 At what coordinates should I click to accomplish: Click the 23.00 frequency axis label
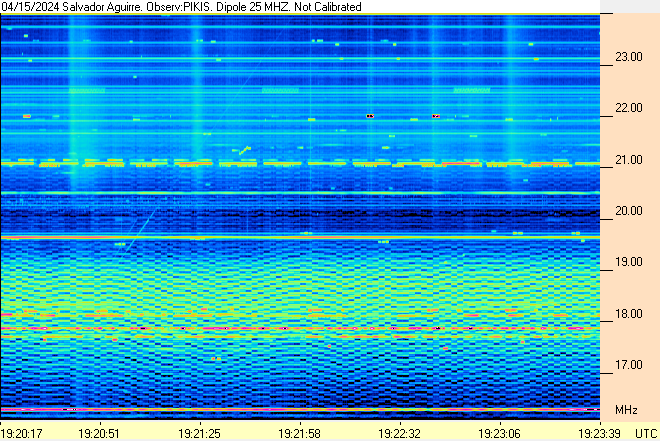pos(629,57)
